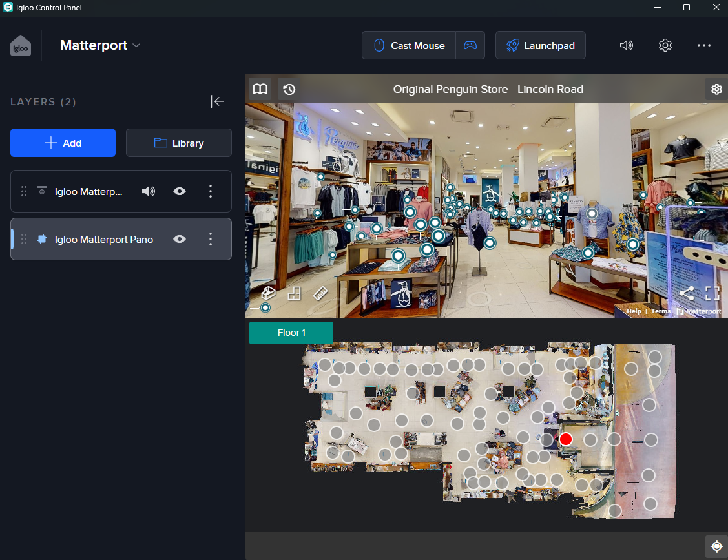This screenshot has height=560, width=728.
Task: Click the game controller icon
Action: click(x=470, y=45)
